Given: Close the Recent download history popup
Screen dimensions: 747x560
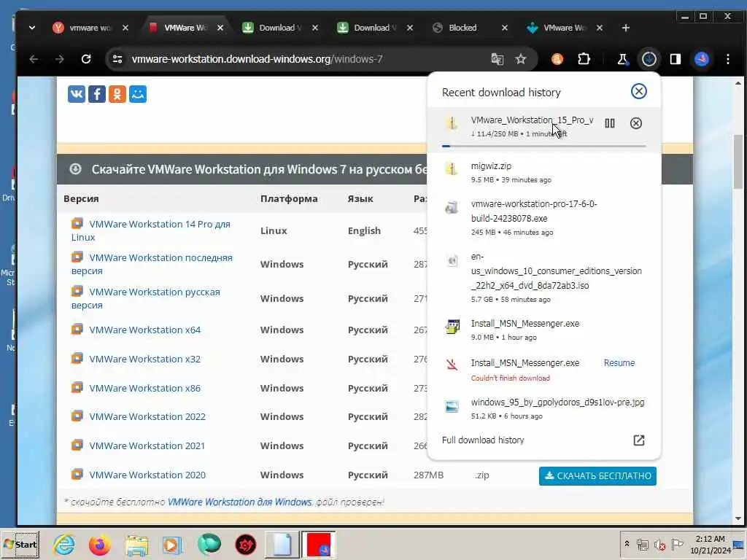Looking at the screenshot, I should [x=638, y=91].
